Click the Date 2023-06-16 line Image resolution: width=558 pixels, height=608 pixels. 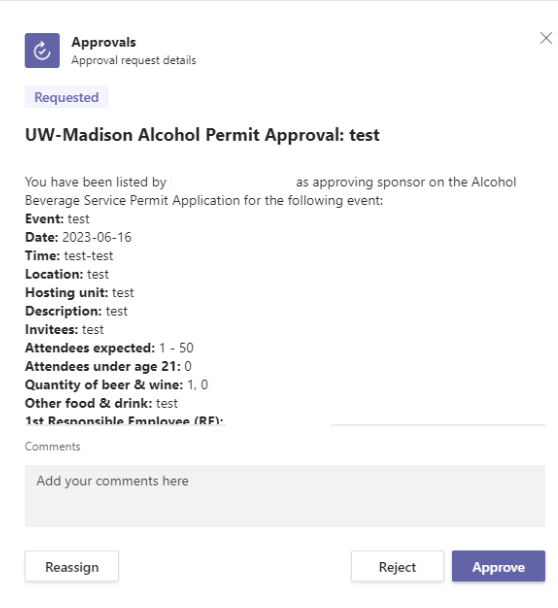click(x=78, y=237)
